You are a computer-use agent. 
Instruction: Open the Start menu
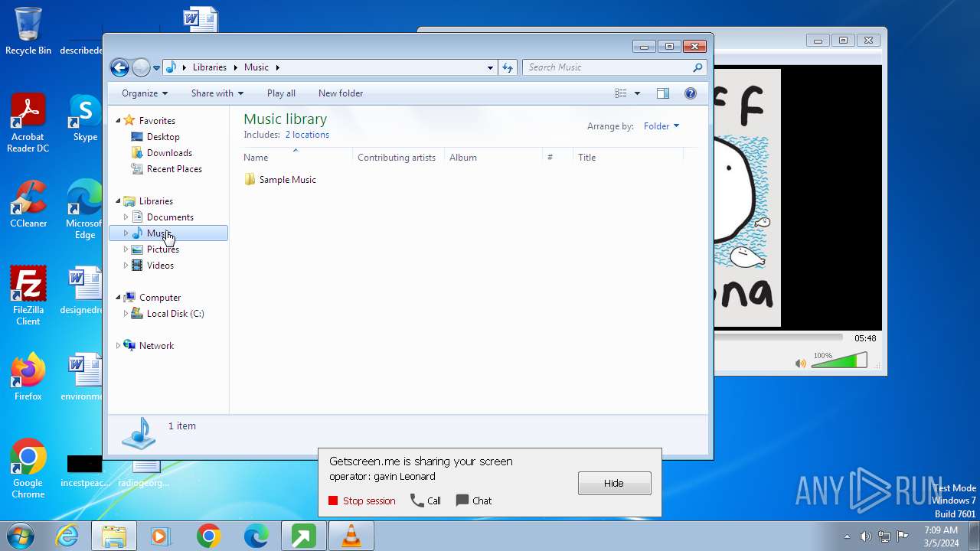[x=21, y=536]
